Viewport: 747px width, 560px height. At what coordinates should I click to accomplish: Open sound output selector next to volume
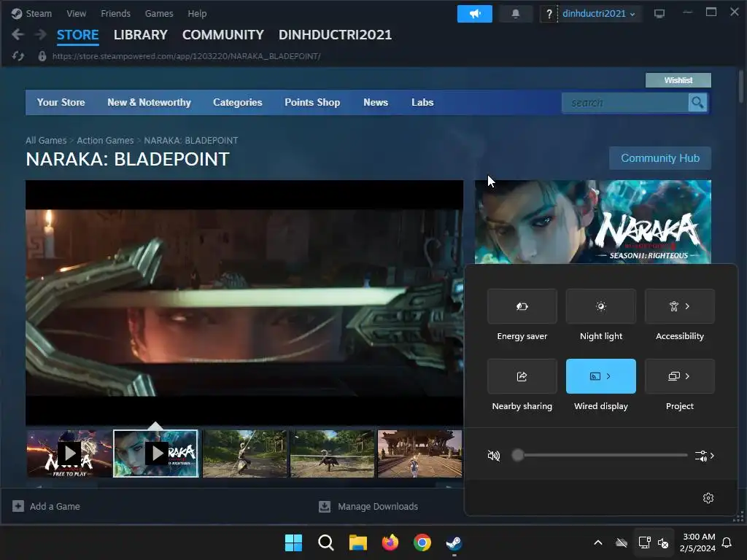tap(705, 456)
